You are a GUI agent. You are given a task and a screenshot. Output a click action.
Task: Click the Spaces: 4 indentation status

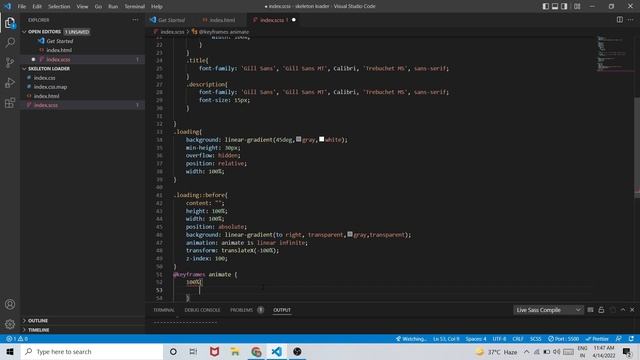(476, 339)
